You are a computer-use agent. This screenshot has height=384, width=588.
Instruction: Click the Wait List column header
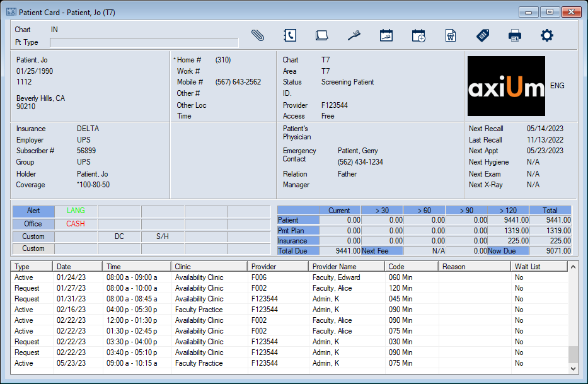click(539, 267)
